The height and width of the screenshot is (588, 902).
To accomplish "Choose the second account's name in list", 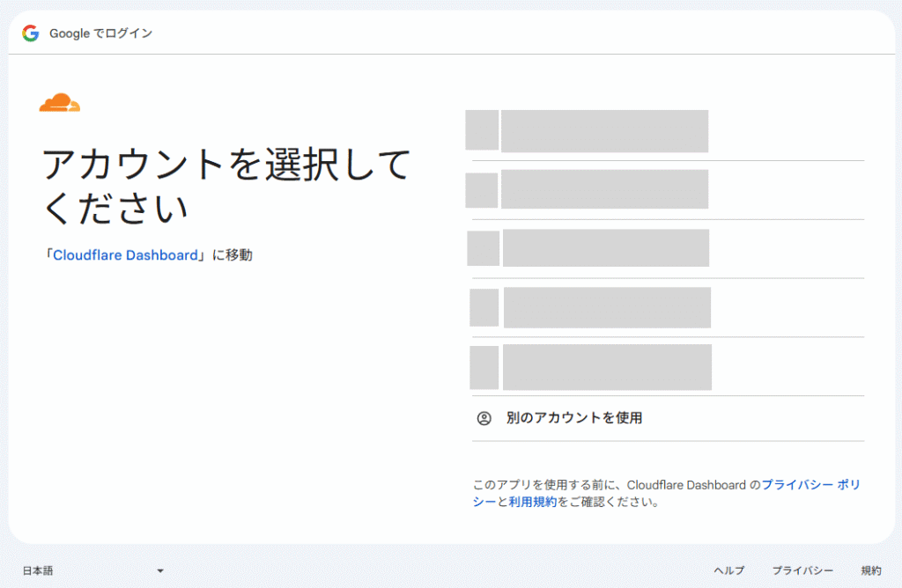I will (604, 189).
